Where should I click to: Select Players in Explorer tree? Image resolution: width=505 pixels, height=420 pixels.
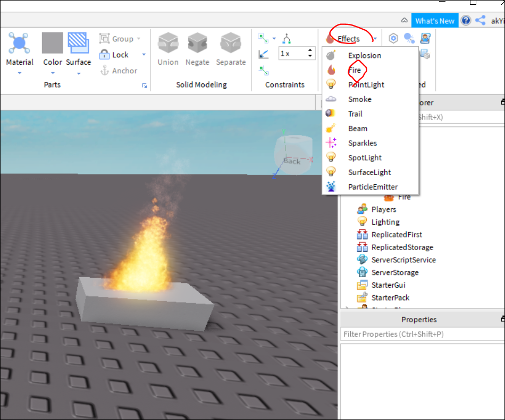(384, 209)
